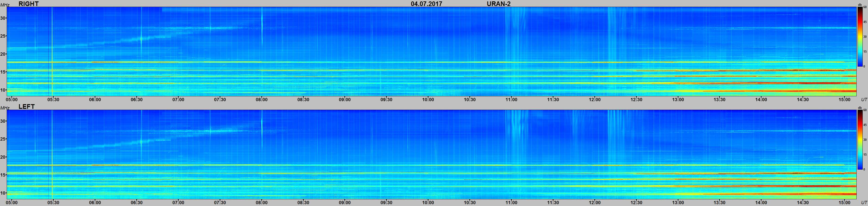The height and width of the screenshot is (206, 868).
Task: Click 12:00 tick under the LEFT spectrogram
Action: [595, 202]
